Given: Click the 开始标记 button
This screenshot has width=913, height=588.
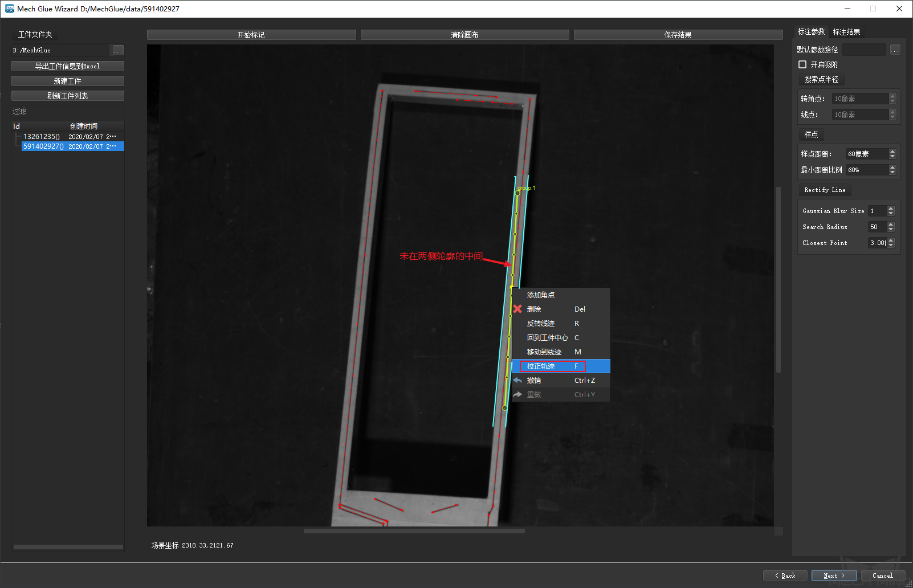Looking at the screenshot, I should tap(251, 35).
